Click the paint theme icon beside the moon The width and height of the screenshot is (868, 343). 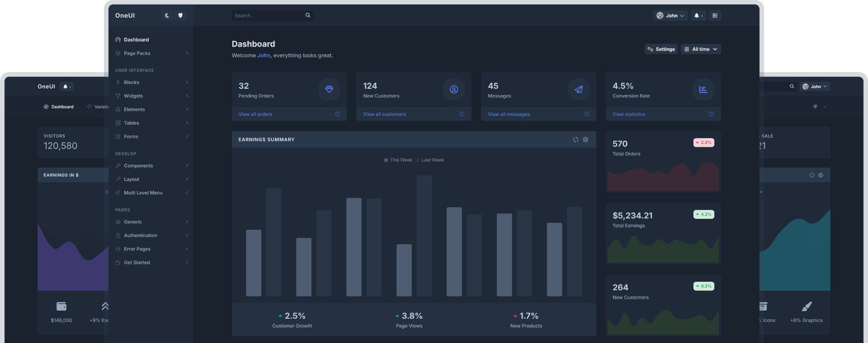point(181,16)
